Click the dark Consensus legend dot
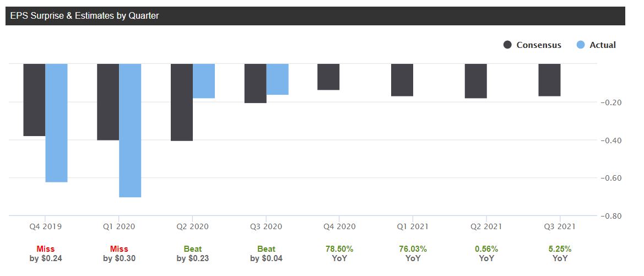Viewport: 644px width, 276px height. pyautogui.click(x=508, y=45)
